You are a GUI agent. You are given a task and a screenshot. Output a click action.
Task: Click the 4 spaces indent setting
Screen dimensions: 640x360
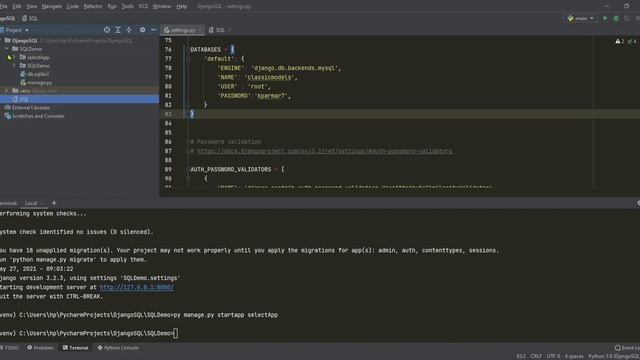574,356
